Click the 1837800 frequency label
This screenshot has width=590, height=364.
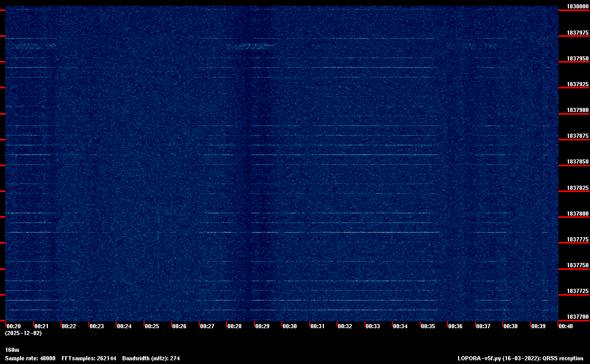[x=577, y=214]
